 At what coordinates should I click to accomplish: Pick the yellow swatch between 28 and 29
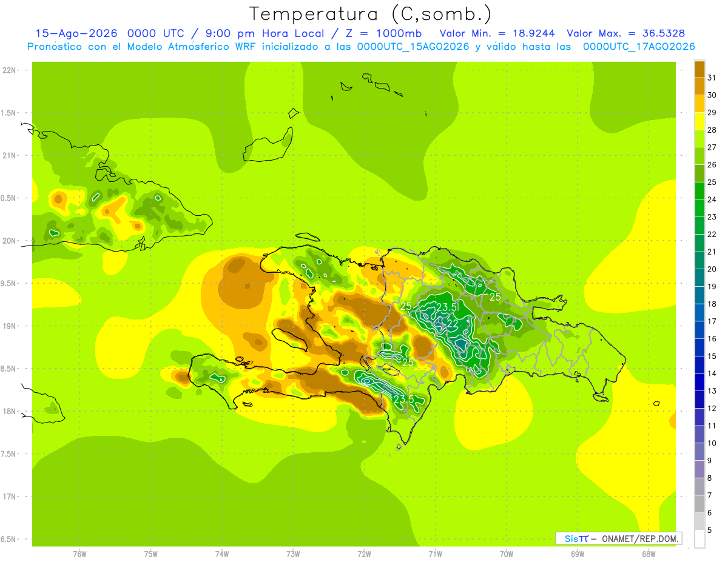pyautogui.click(x=699, y=121)
